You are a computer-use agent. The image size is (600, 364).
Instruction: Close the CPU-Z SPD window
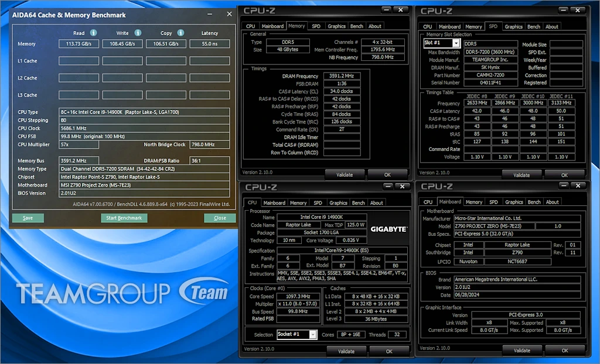(578, 11)
